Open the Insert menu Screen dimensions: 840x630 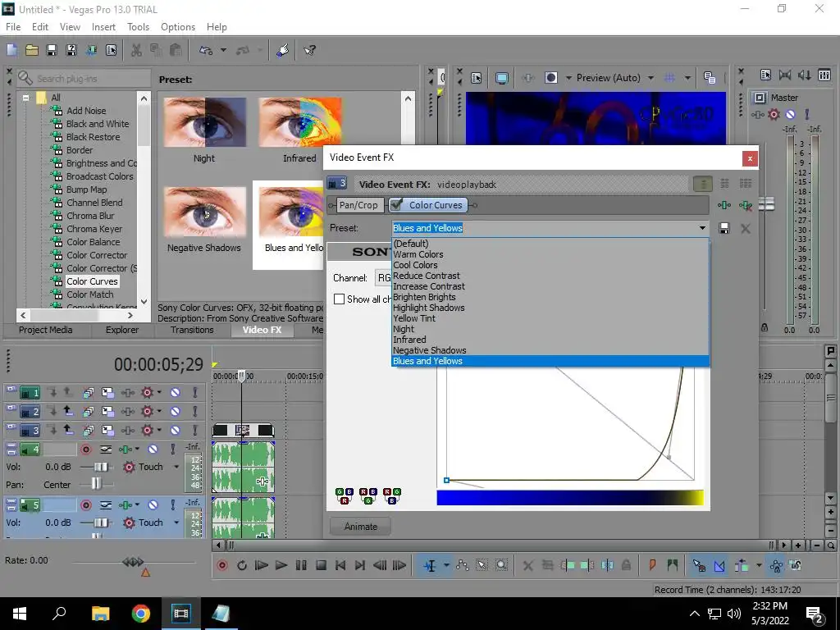click(103, 27)
